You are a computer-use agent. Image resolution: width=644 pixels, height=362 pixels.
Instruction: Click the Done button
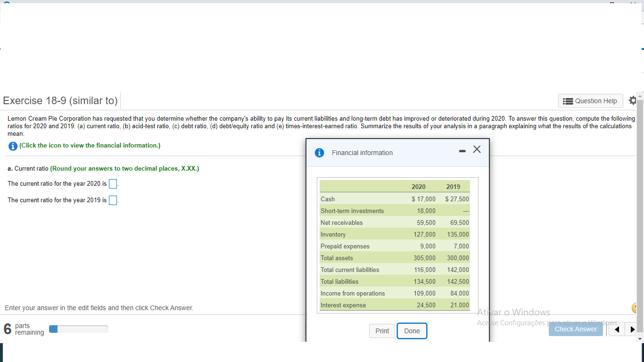click(412, 331)
